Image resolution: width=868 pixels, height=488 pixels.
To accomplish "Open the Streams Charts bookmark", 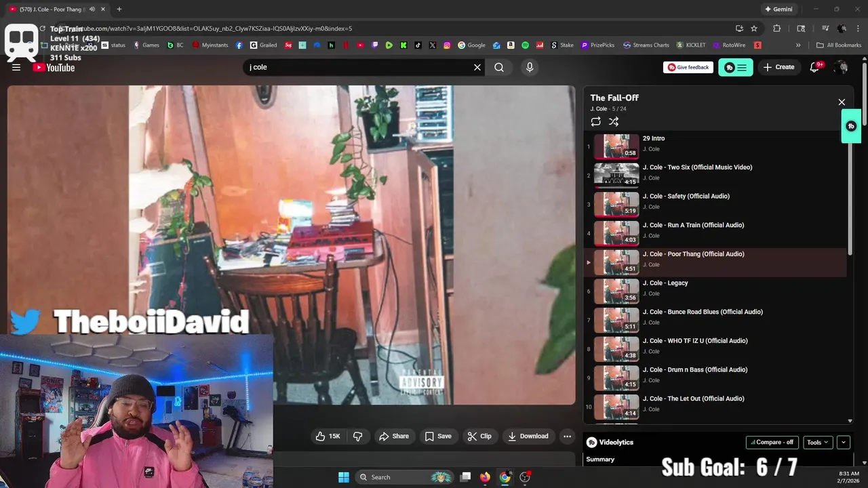I will [646, 45].
